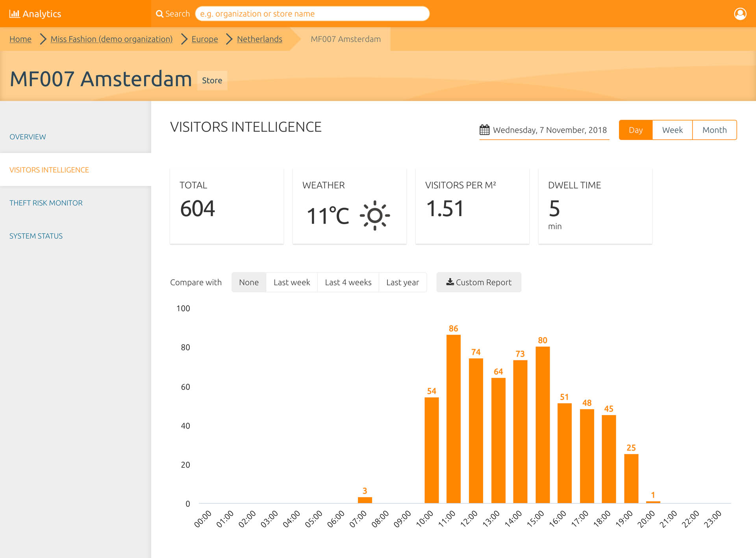Screen dimensions: 756x558
Task: Click the Home breadcrumb link
Action: (x=20, y=39)
